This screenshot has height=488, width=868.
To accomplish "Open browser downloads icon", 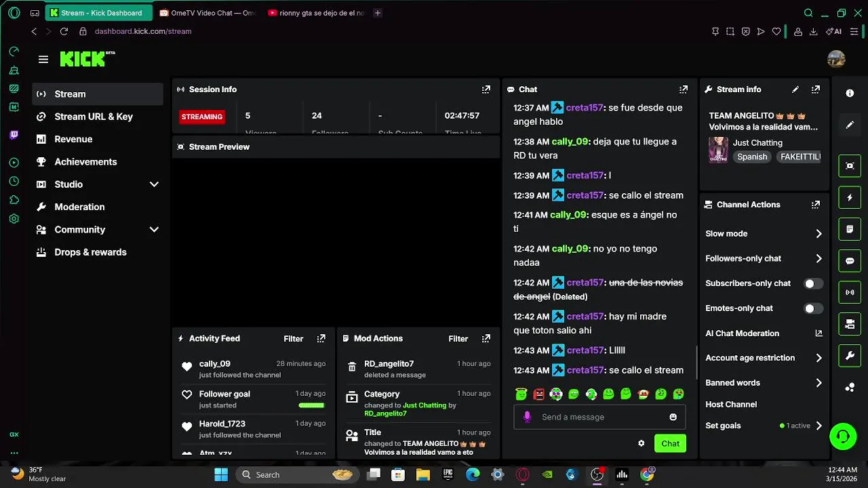I will pos(813,31).
